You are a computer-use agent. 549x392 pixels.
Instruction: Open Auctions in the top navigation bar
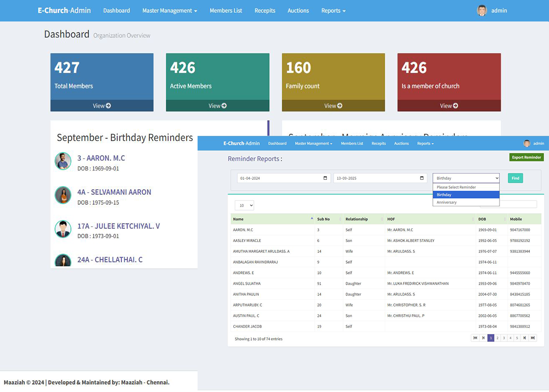click(298, 11)
